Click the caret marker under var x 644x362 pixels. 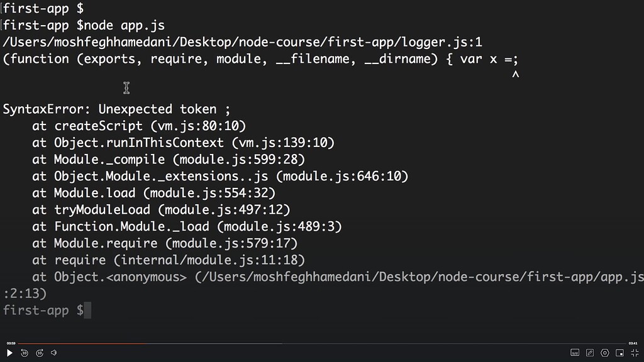click(x=515, y=74)
